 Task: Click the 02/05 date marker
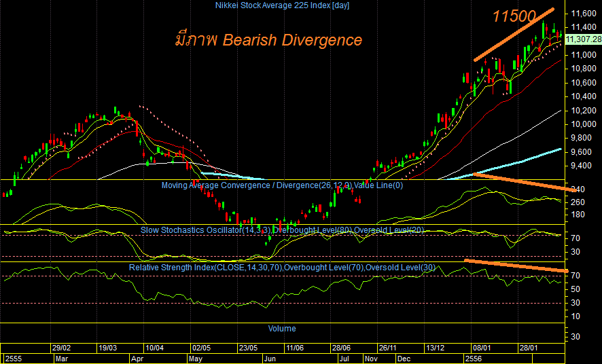coord(202,348)
